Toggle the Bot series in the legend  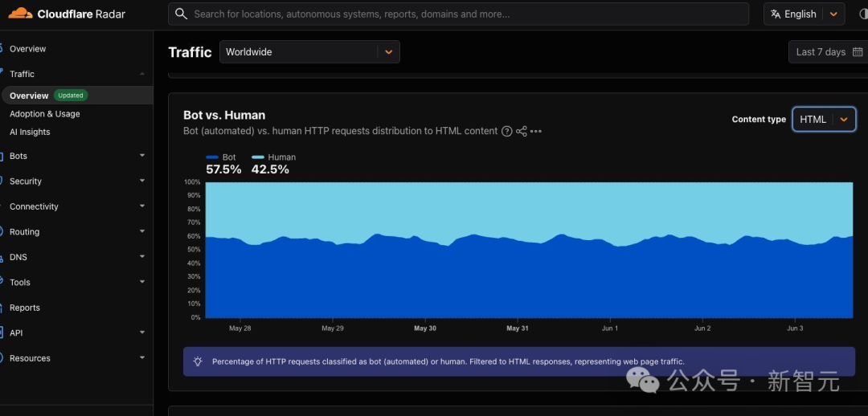click(221, 157)
